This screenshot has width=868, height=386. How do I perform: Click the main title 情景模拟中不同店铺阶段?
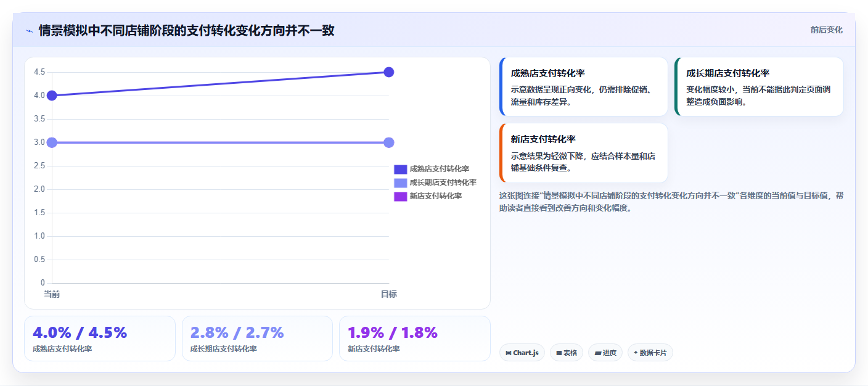(x=186, y=30)
